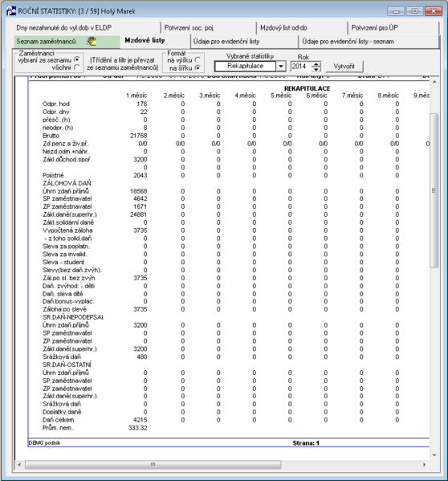Screen dimensions: 448x481
Task: Decrease the year with the down spinner
Action: pos(316,69)
